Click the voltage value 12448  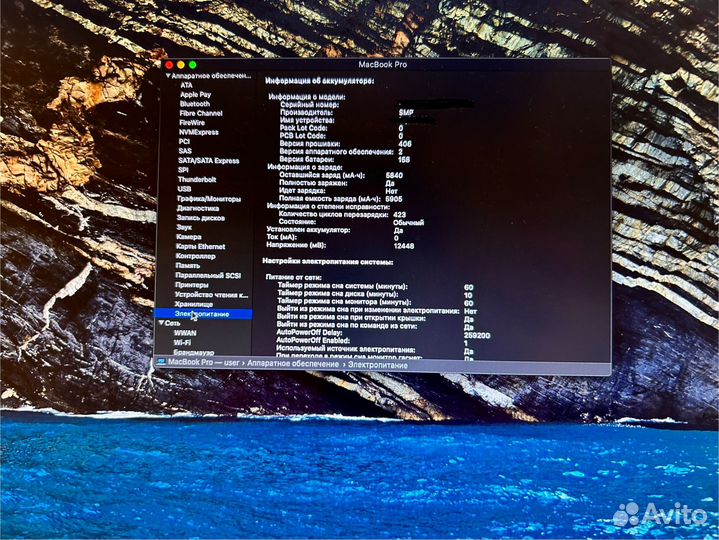(404, 246)
